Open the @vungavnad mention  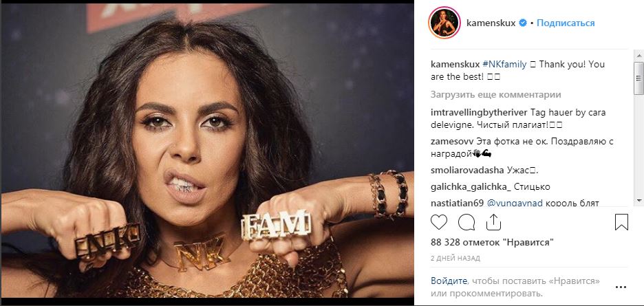click(515, 203)
